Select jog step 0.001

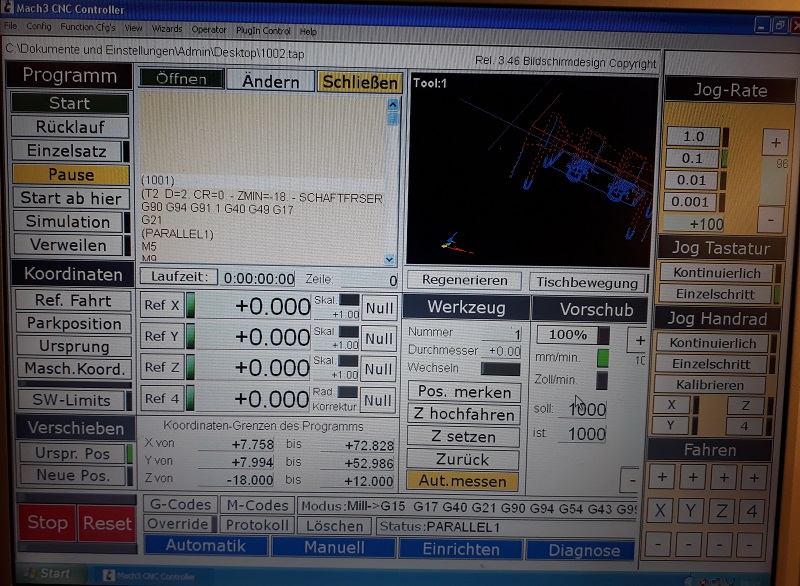pyautogui.click(x=689, y=201)
